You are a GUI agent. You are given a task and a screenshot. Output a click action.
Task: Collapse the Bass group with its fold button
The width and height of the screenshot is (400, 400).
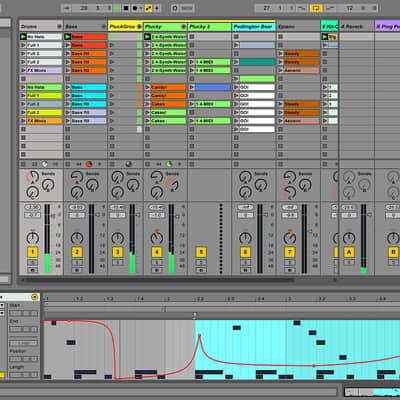tap(104, 27)
